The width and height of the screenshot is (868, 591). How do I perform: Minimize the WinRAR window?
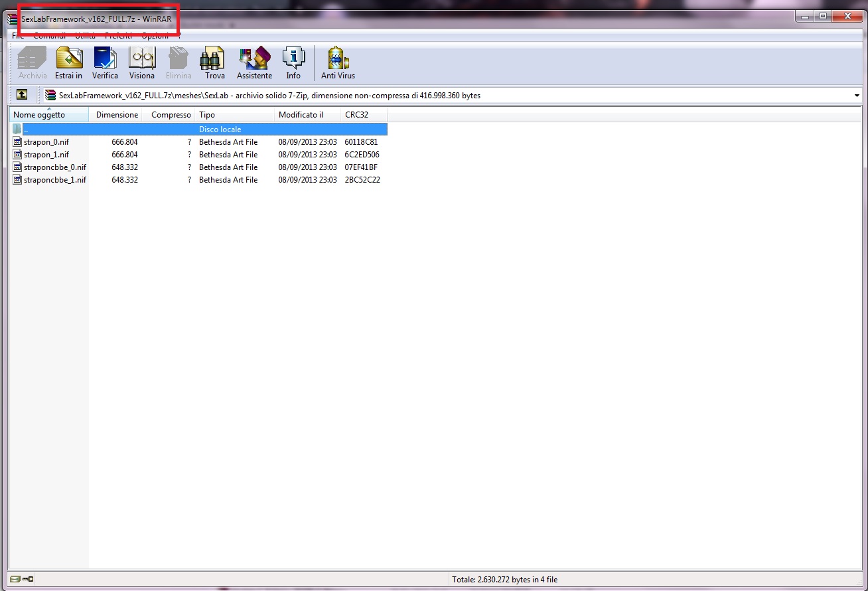click(806, 17)
